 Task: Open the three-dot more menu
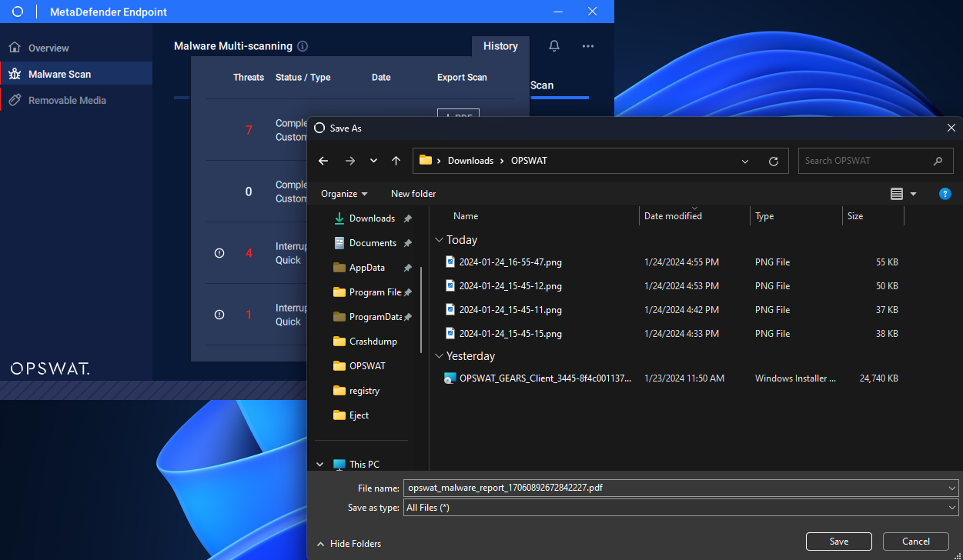click(x=588, y=46)
